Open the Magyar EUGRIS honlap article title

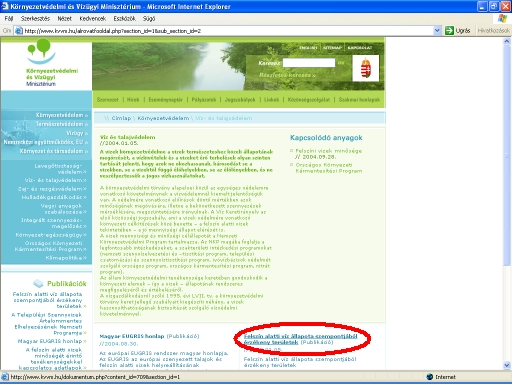132,336
